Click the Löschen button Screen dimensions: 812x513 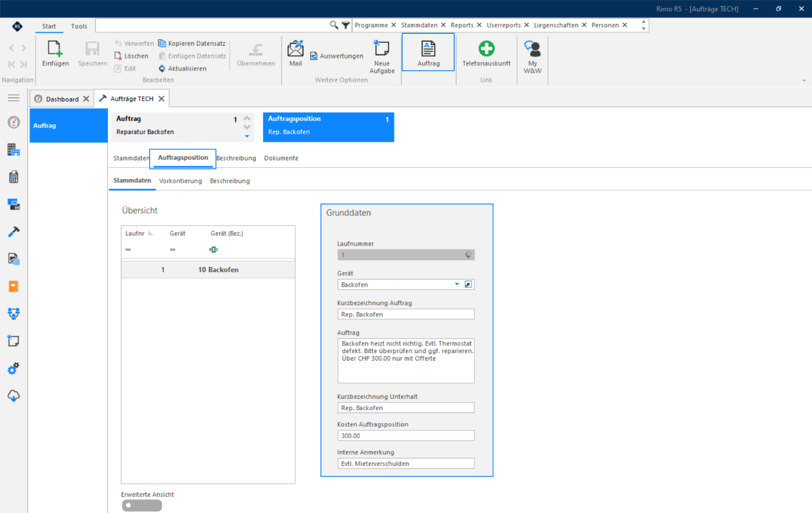pyautogui.click(x=131, y=56)
